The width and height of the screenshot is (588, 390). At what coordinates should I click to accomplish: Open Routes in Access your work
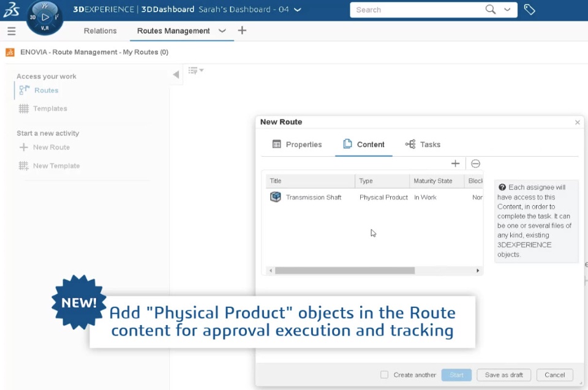point(46,91)
